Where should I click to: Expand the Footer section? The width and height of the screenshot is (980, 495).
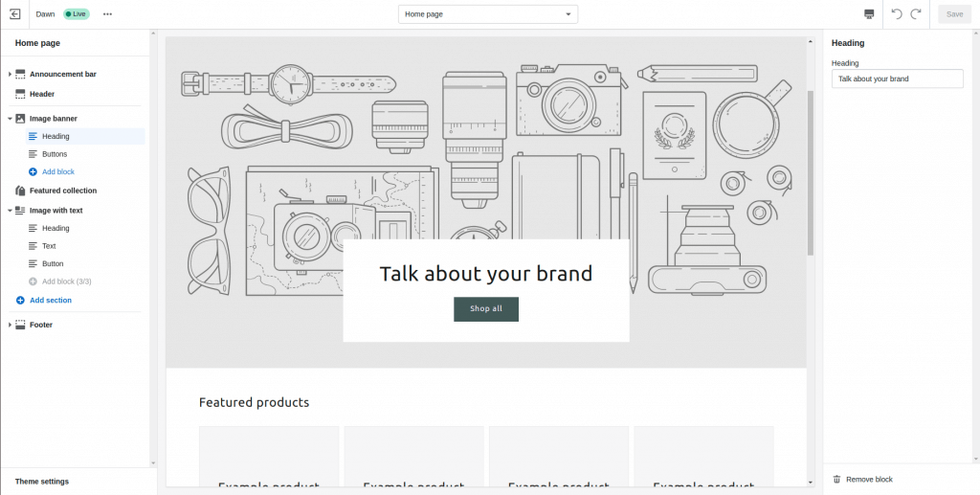[10, 325]
